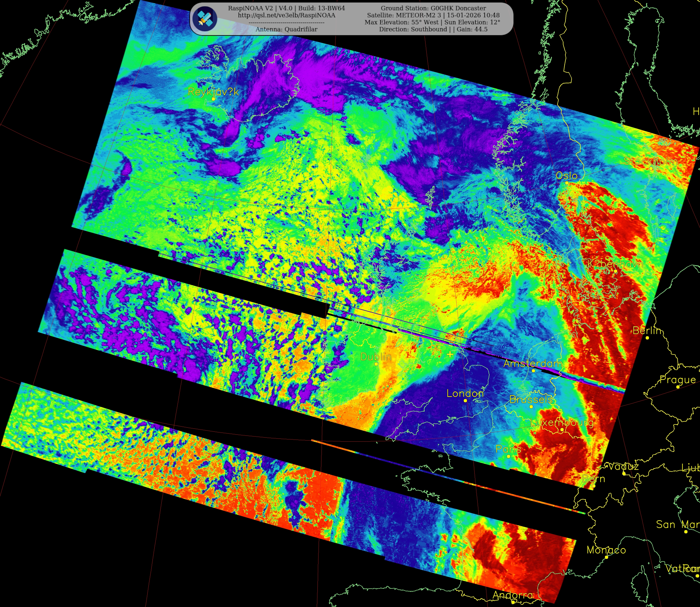Click the London city marker dot
700x607 pixels.
465,401
